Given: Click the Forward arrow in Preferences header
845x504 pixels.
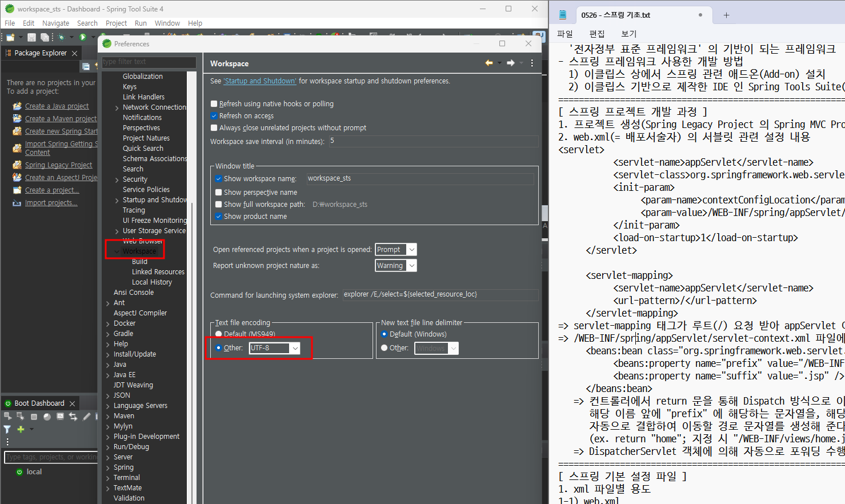Looking at the screenshot, I should tap(511, 63).
